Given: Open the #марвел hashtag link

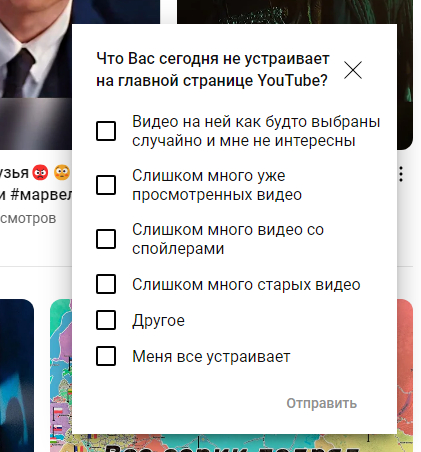Looking at the screenshot, I should 41,195.
